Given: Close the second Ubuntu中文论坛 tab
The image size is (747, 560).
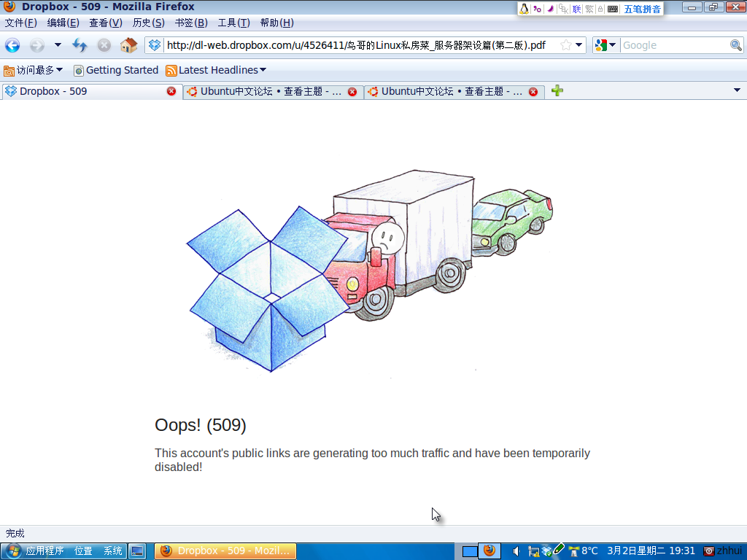Looking at the screenshot, I should click(533, 92).
